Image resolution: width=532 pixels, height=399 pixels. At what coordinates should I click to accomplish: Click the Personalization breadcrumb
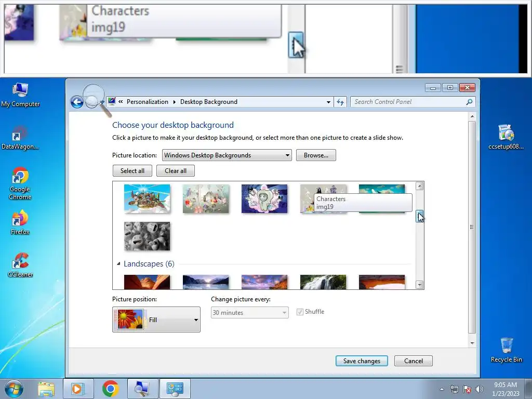click(147, 102)
